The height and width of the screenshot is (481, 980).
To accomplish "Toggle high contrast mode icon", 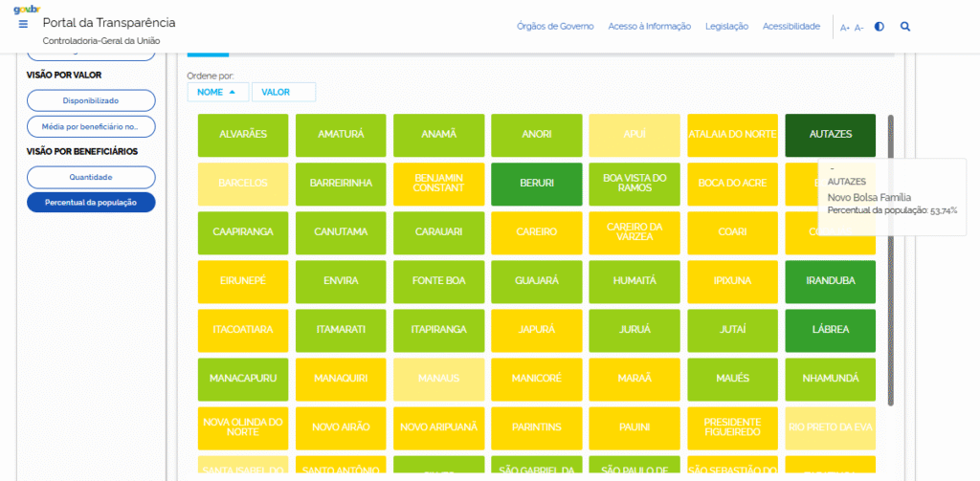I will 880,27.
